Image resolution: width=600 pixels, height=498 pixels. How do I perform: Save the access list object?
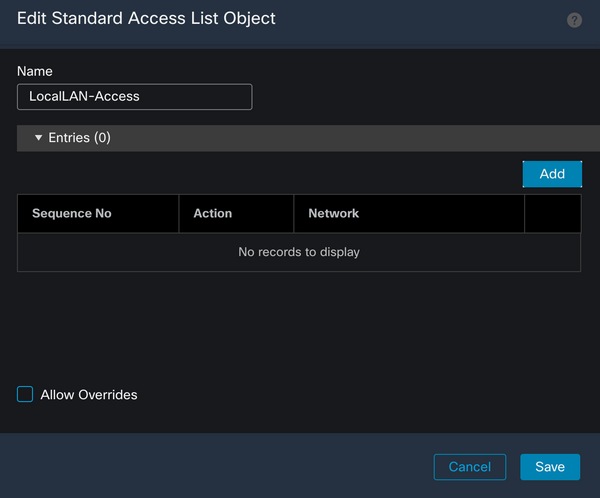click(549, 467)
